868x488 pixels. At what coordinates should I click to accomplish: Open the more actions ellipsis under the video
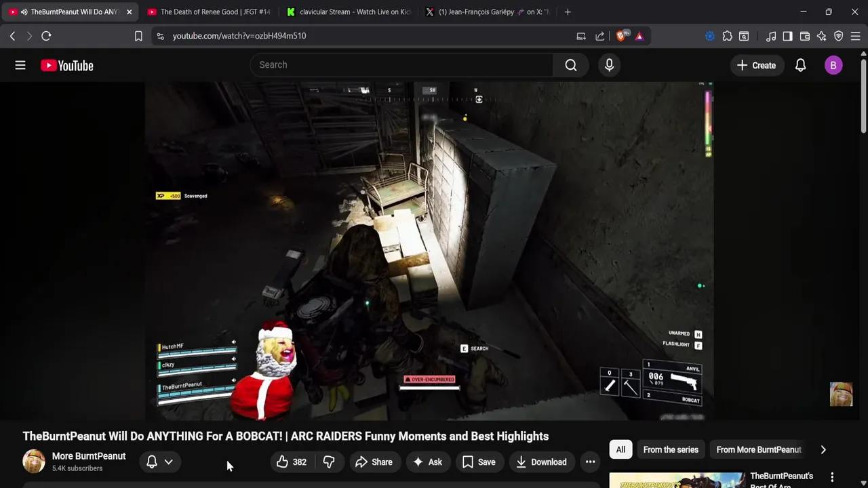tap(591, 462)
